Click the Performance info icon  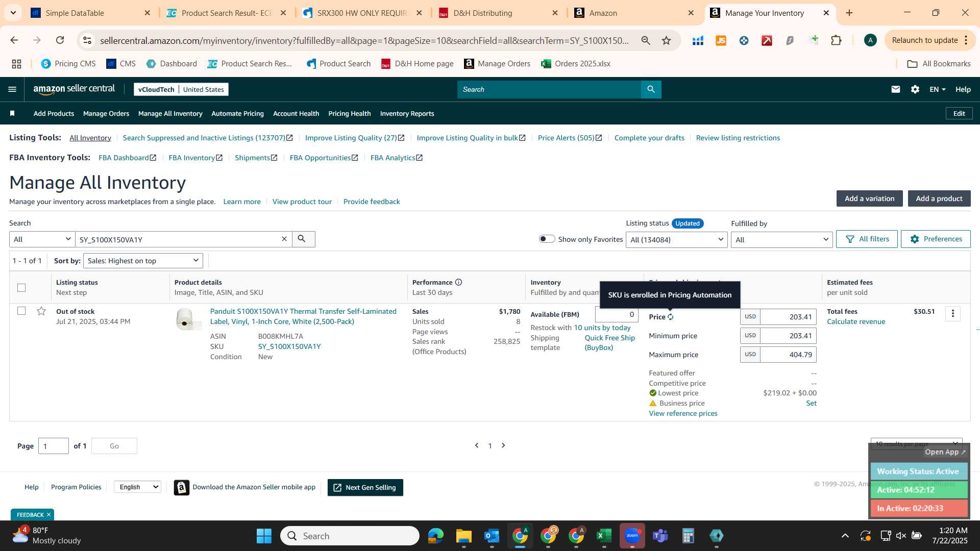coord(458,282)
